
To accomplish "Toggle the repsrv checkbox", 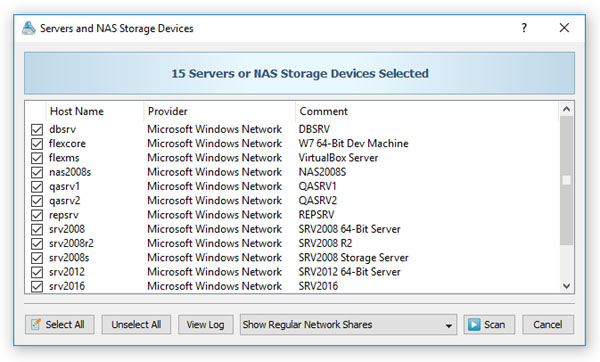I will [37, 215].
